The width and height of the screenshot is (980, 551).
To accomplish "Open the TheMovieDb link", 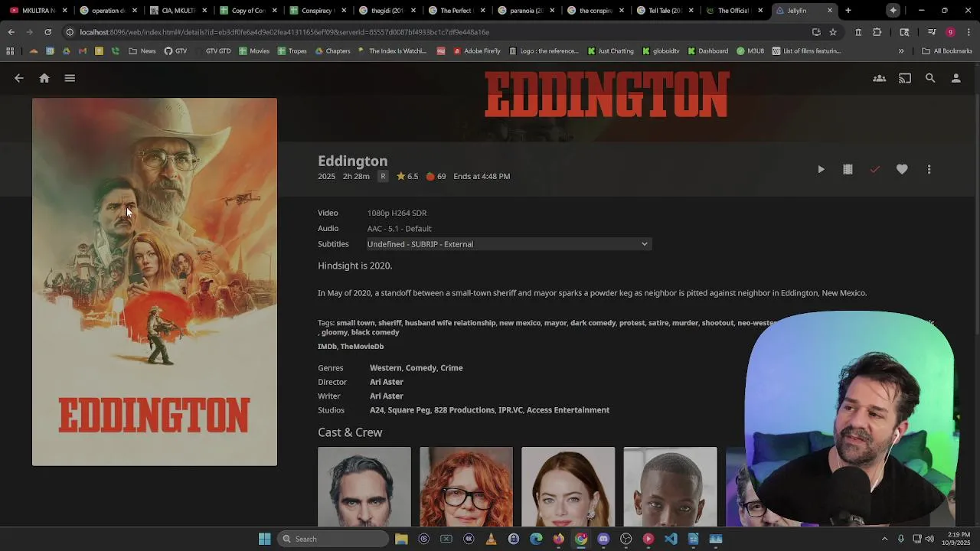I will [362, 347].
